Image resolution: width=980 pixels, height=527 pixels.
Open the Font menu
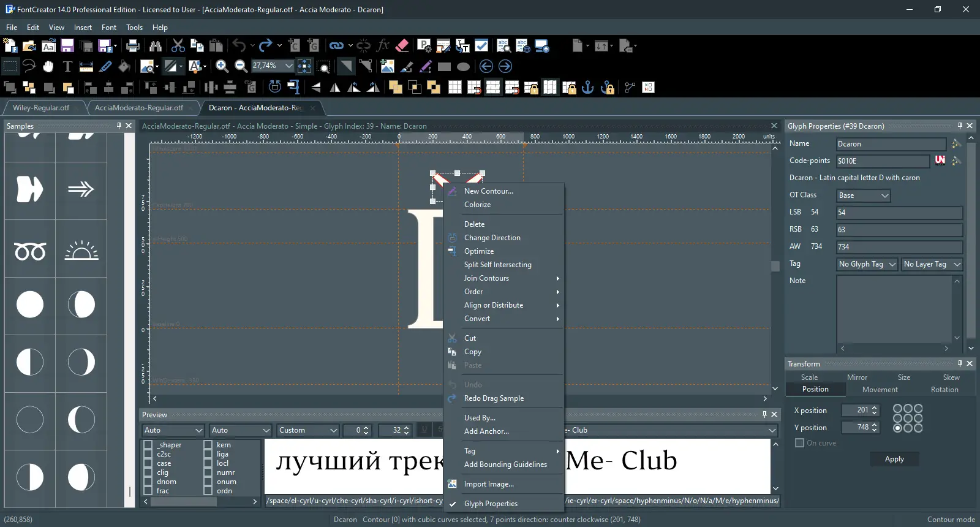tap(109, 28)
